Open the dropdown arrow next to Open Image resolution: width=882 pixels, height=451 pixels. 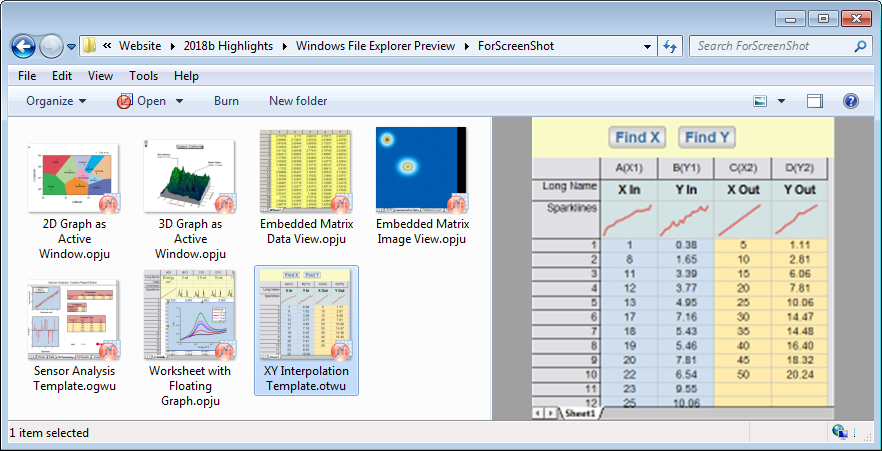coord(180,101)
